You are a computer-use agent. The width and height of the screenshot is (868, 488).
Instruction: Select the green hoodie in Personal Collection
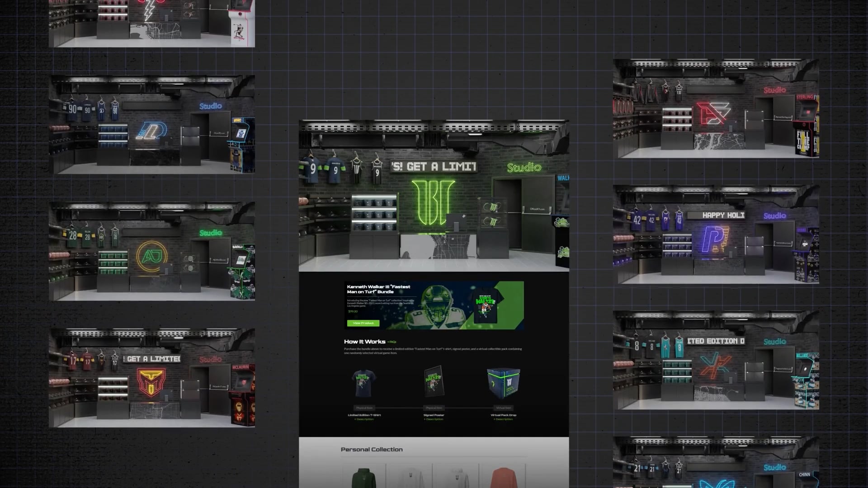tap(363, 478)
